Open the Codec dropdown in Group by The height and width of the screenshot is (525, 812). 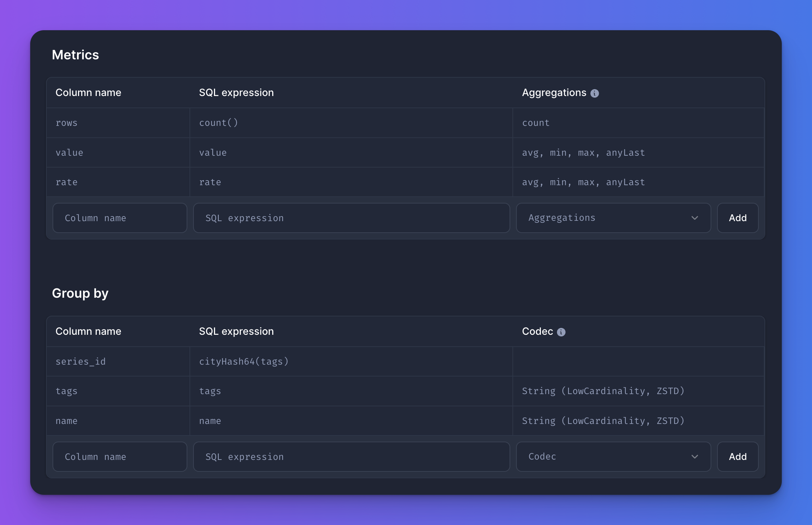tap(613, 457)
